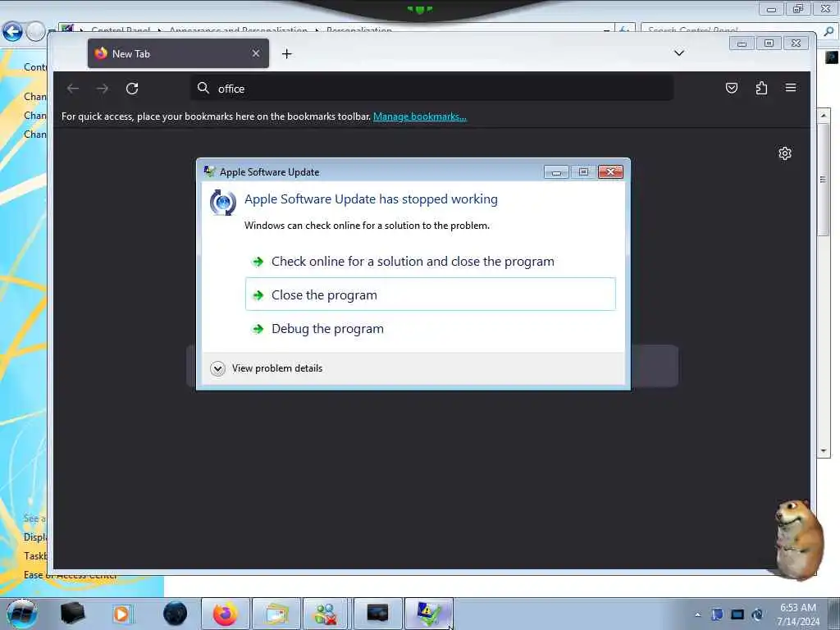The image size is (840, 630).
Task: Click Control Panel scrollbar up arrow
Action: (824, 115)
